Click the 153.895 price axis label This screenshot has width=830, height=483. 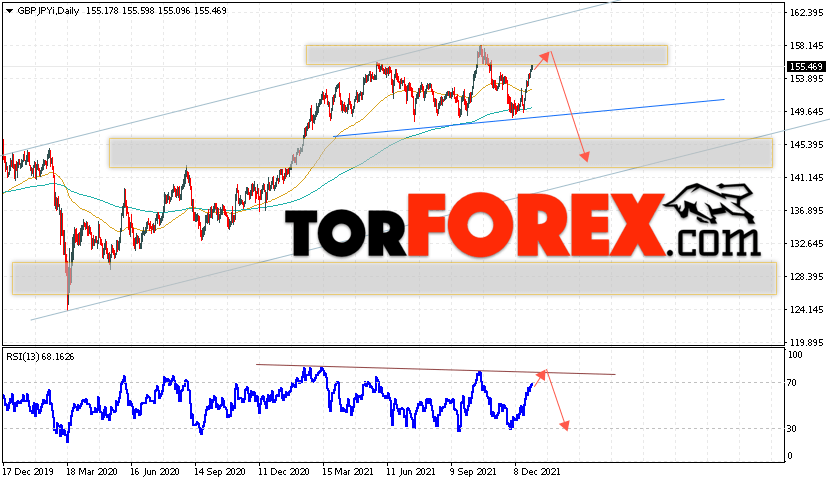[806, 79]
